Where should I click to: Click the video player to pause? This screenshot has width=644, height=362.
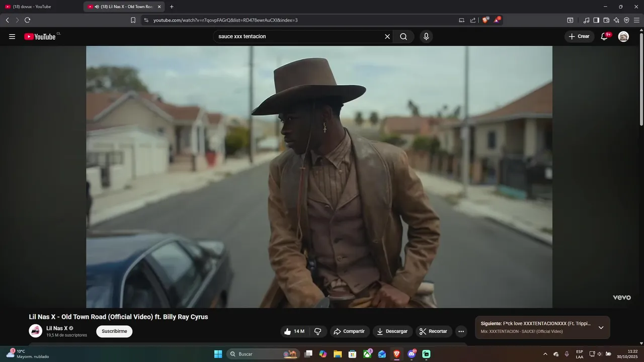(x=319, y=177)
